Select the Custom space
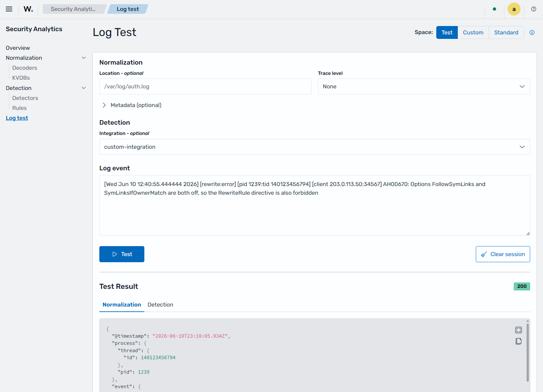This screenshot has height=392, width=543. tap(473, 32)
